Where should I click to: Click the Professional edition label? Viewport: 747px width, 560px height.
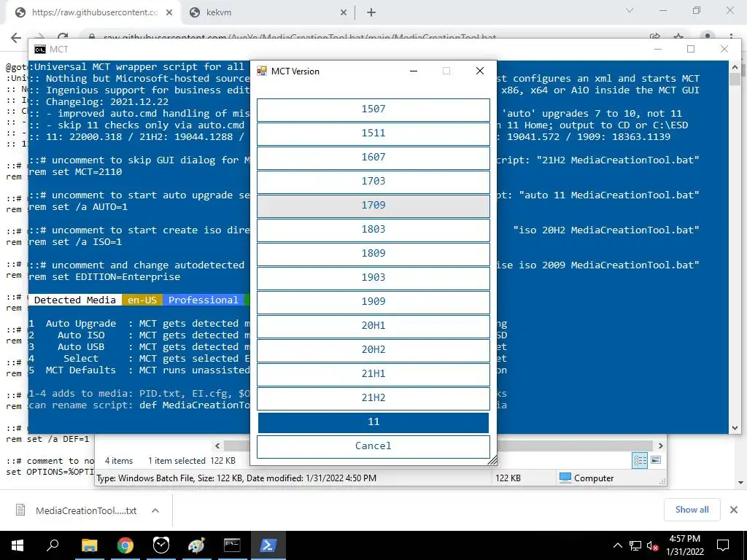[x=203, y=300]
